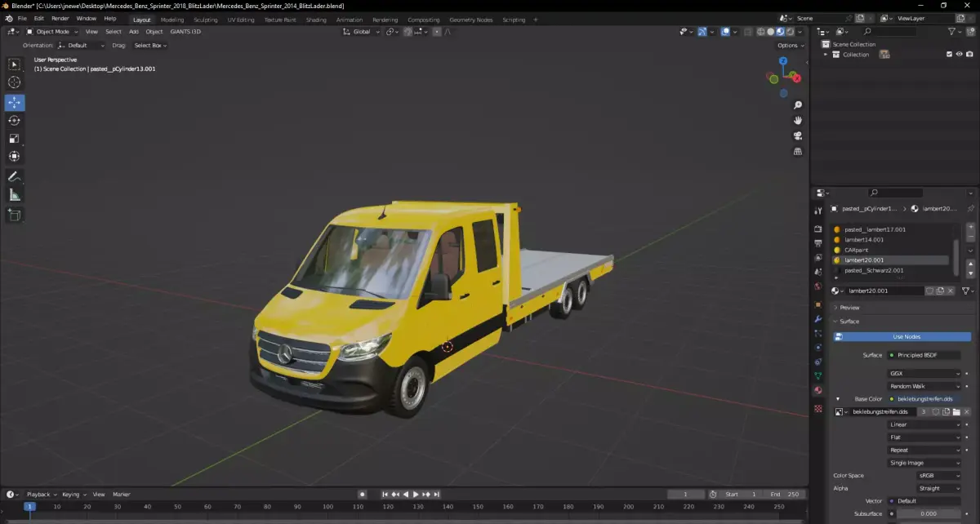
Task: Open the View Layer properties tab
Action: [818, 258]
